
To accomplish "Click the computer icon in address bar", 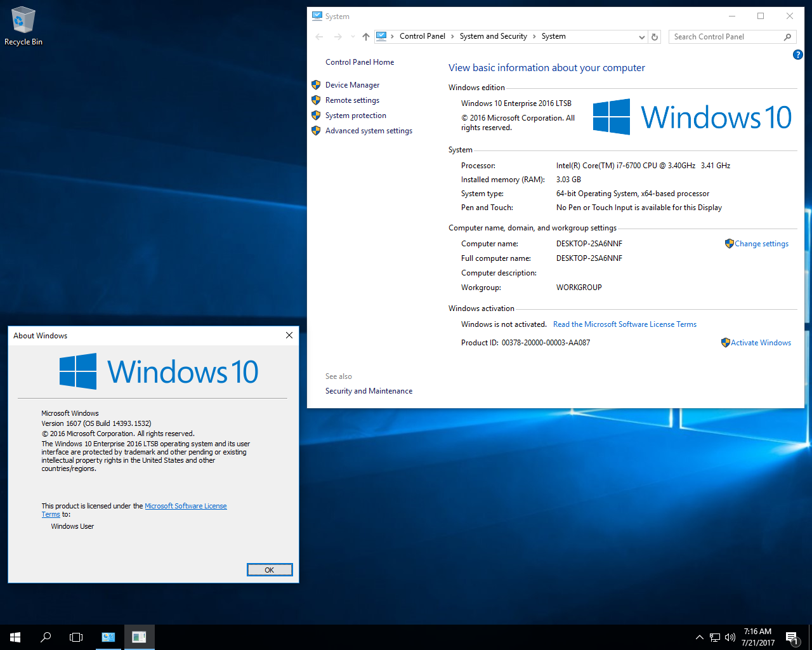I will [x=381, y=36].
